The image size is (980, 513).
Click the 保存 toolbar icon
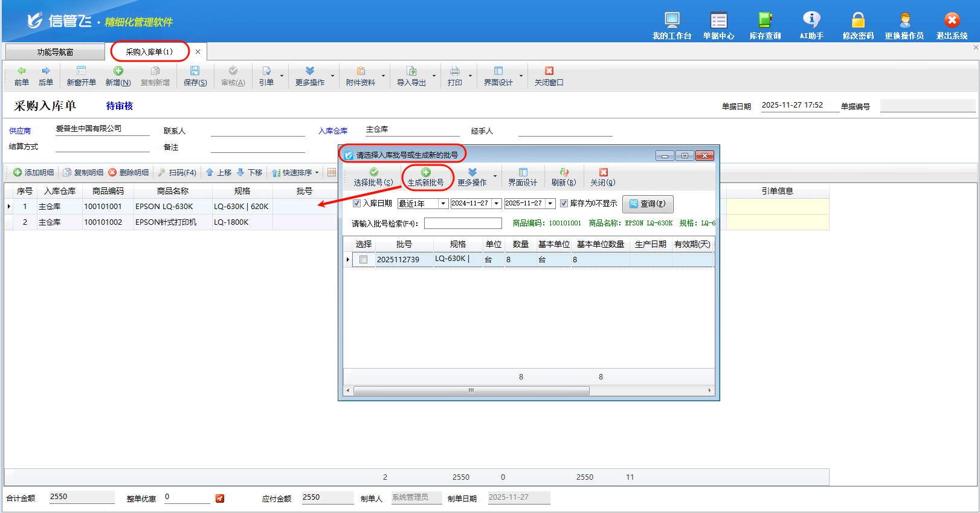195,71
